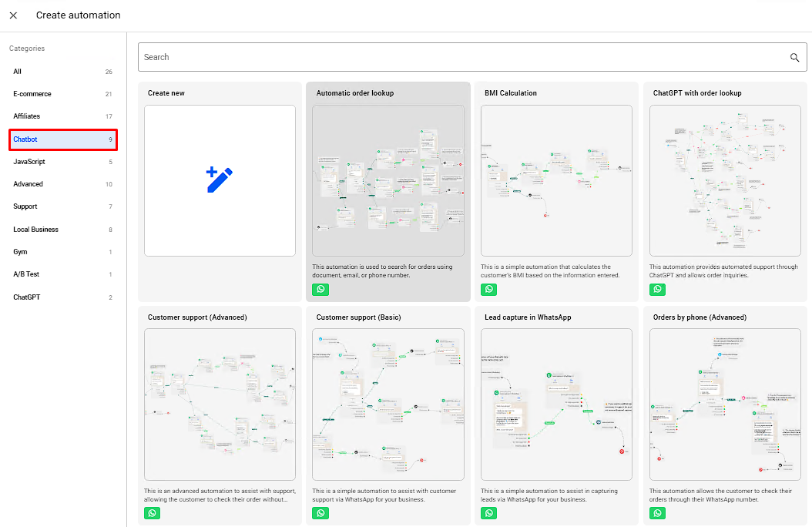Click WhatsApp icon under Customer support (Advanced)
Image resolution: width=812 pixels, height=527 pixels.
pyautogui.click(x=153, y=513)
